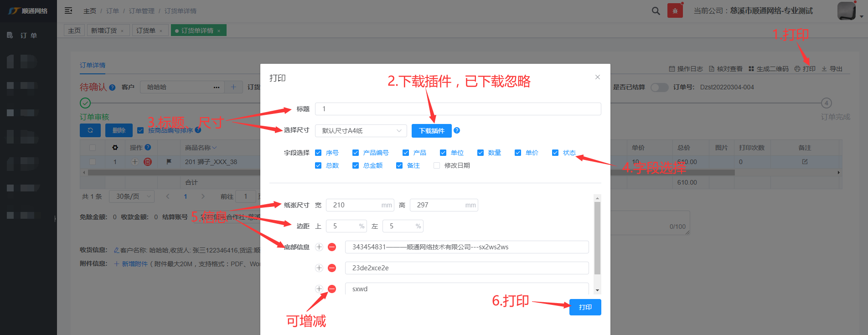868x335 pixels.
Task: Open the 30条/页 page size dropdown
Action: pos(133,196)
